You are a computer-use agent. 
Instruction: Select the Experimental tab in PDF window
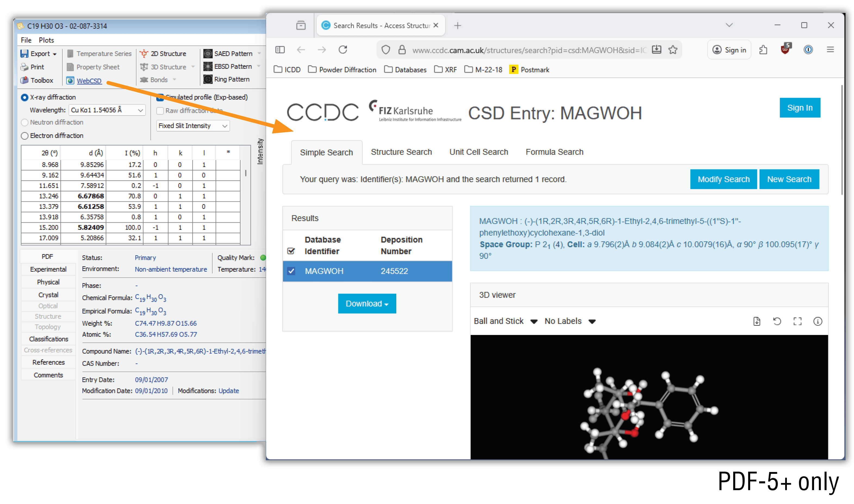tap(48, 269)
